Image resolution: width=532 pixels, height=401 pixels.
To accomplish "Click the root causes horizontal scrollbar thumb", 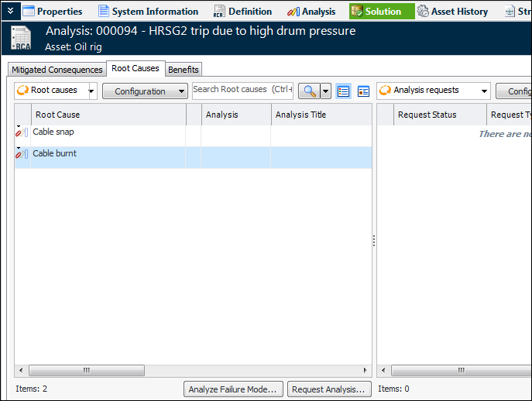I will click(x=87, y=370).
